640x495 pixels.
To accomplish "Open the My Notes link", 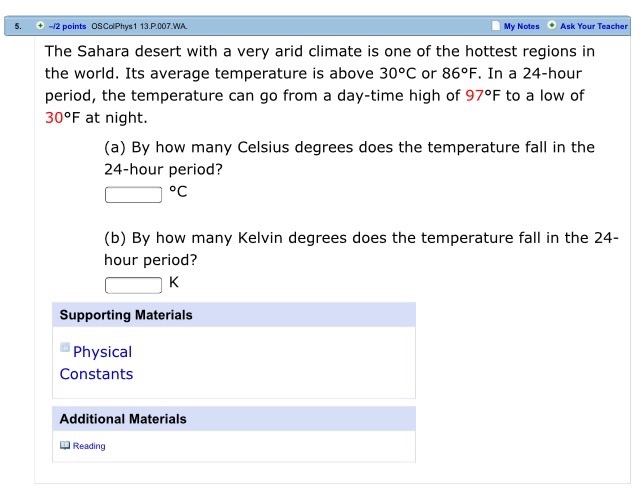I will pos(521,26).
